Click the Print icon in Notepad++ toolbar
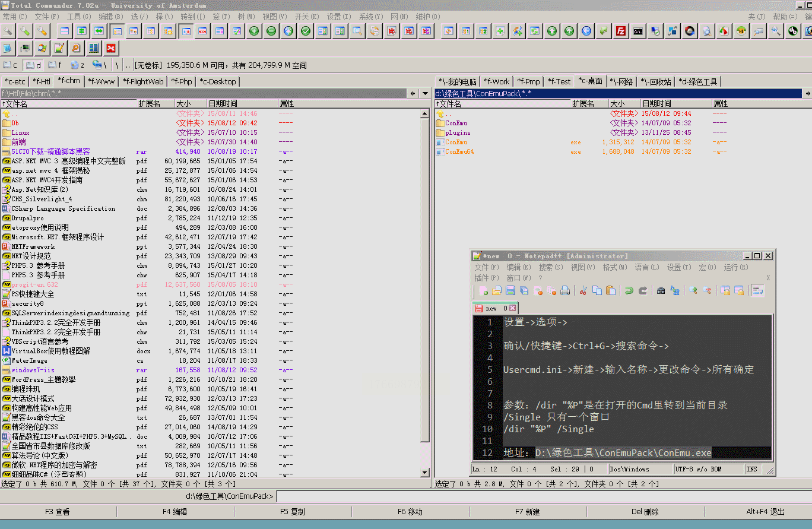Image resolution: width=812 pixels, height=529 pixels. [x=565, y=290]
